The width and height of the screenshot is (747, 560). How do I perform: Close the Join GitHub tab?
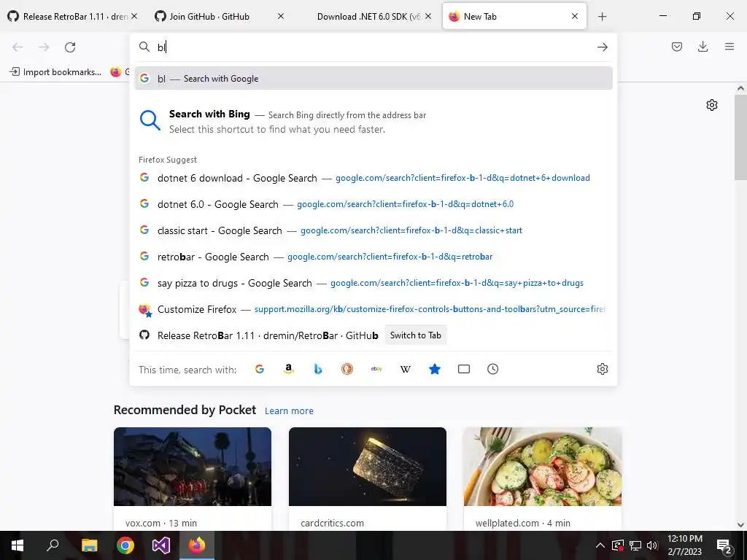[x=281, y=16]
